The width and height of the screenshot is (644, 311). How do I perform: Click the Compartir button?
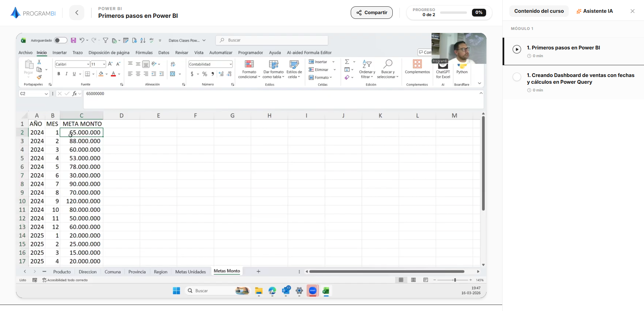point(372,12)
